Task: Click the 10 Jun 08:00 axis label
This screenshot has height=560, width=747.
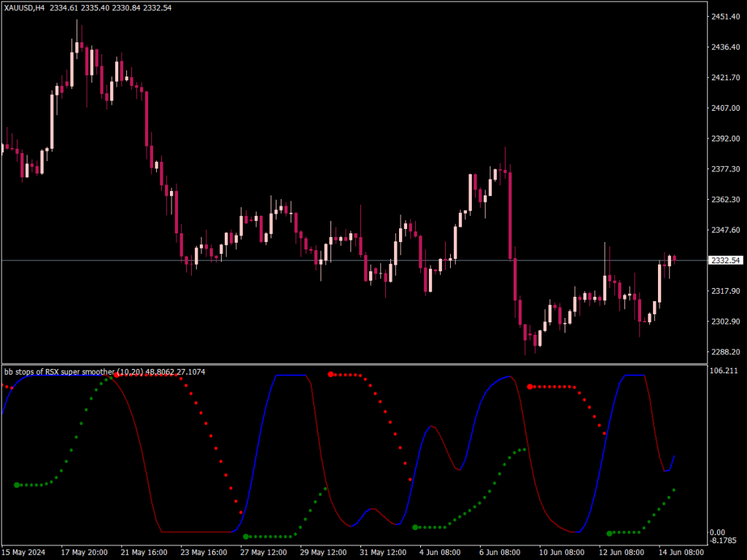Action: coord(562,552)
